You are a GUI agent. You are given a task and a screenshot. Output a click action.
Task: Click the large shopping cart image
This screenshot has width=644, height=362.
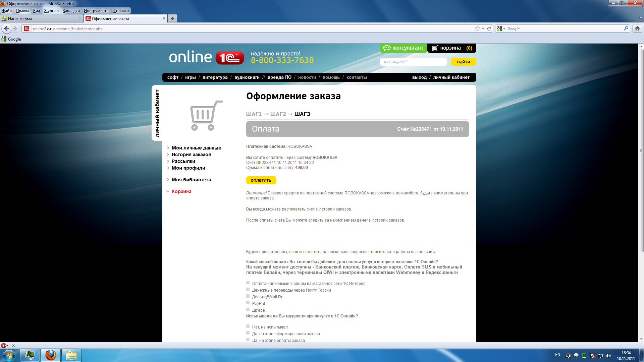pos(206,115)
